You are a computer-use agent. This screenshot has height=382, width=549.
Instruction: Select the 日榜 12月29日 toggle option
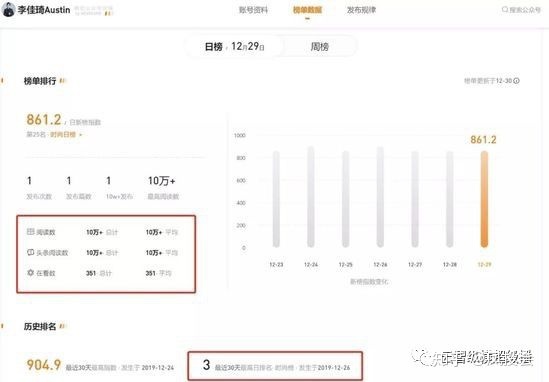[x=234, y=47]
